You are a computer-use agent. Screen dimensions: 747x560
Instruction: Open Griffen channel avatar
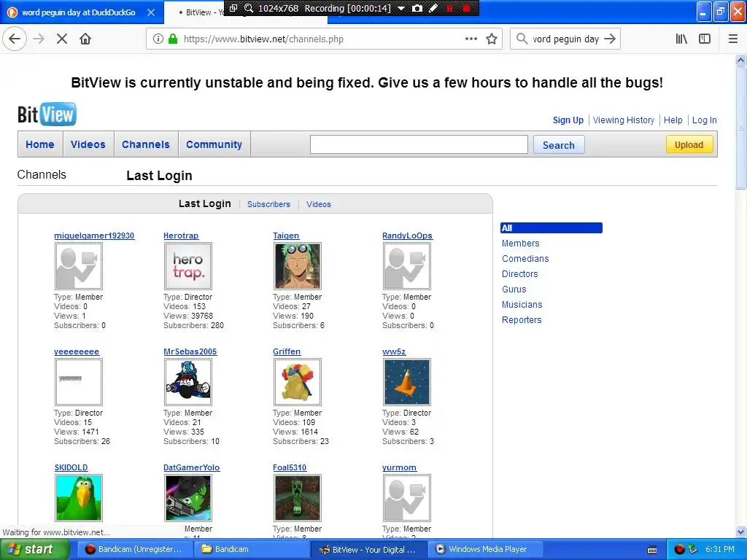pos(298,382)
